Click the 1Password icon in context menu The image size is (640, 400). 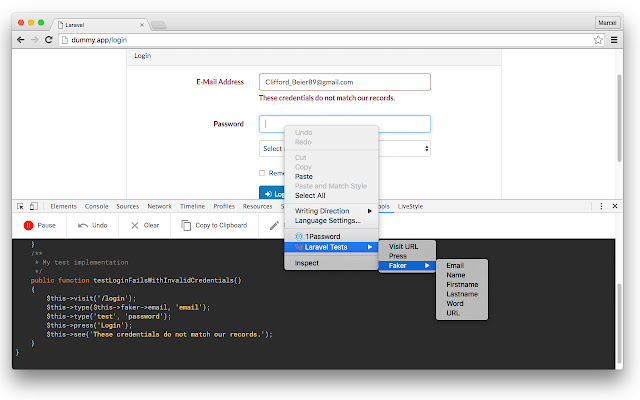coord(299,236)
